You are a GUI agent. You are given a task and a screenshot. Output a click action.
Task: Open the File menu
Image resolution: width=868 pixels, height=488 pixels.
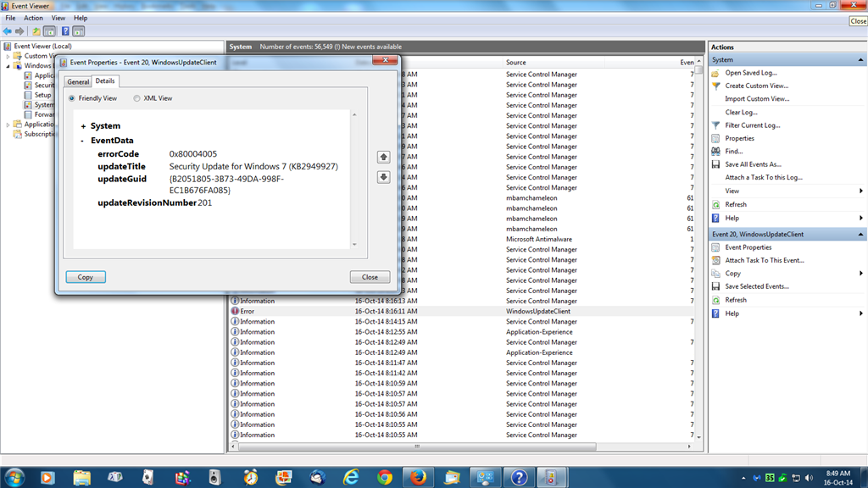pos(10,19)
